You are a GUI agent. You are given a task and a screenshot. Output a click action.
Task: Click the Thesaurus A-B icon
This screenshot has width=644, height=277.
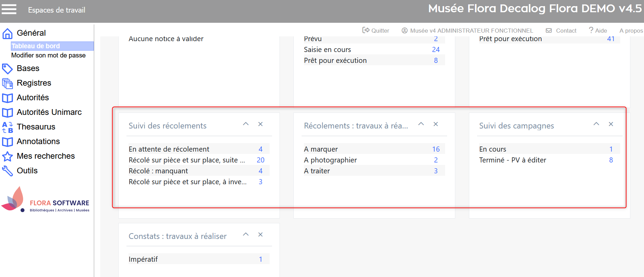click(x=7, y=127)
